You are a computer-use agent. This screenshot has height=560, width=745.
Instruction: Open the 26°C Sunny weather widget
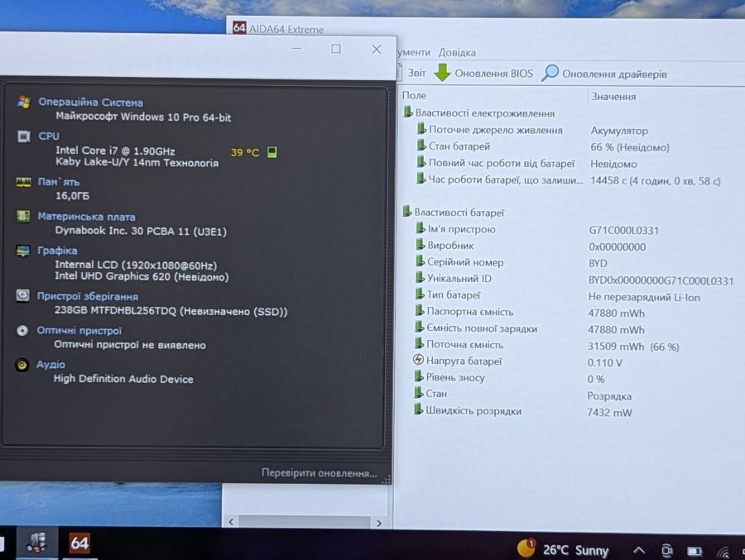click(563, 549)
